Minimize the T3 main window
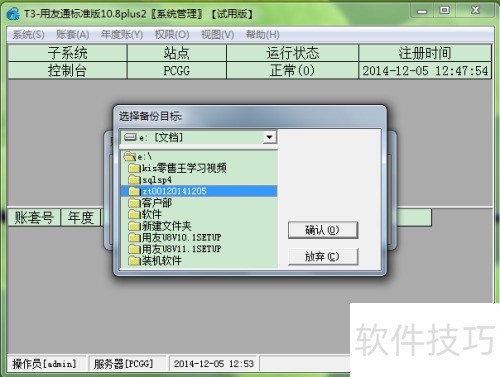Image resolution: width=500 pixels, height=377 pixels. point(422,11)
